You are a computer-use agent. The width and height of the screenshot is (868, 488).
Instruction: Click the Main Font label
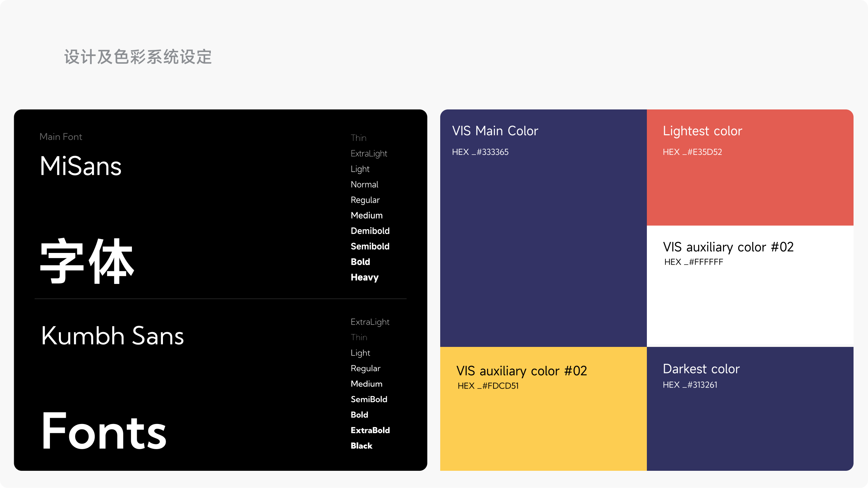(61, 137)
